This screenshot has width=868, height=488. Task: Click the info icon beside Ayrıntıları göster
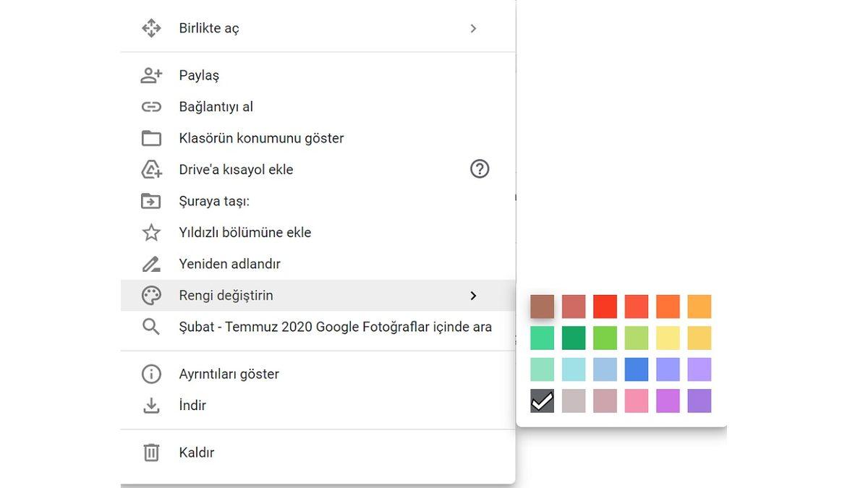click(151, 373)
